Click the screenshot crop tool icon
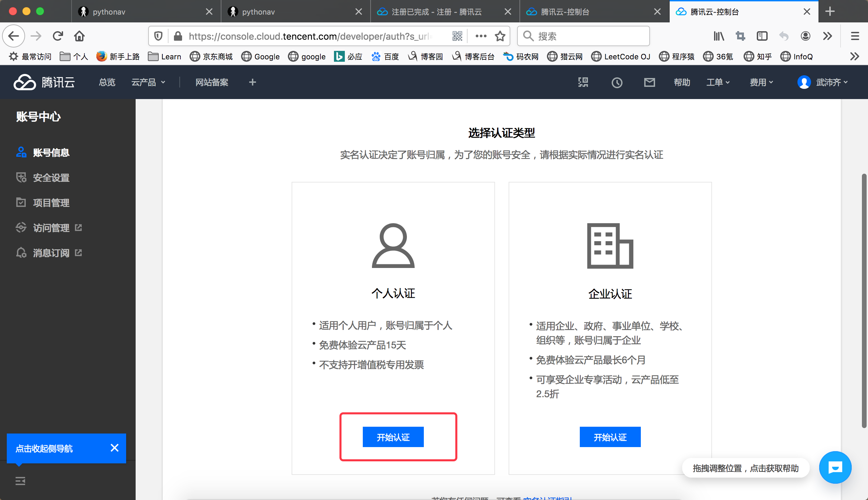 point(740,36)
